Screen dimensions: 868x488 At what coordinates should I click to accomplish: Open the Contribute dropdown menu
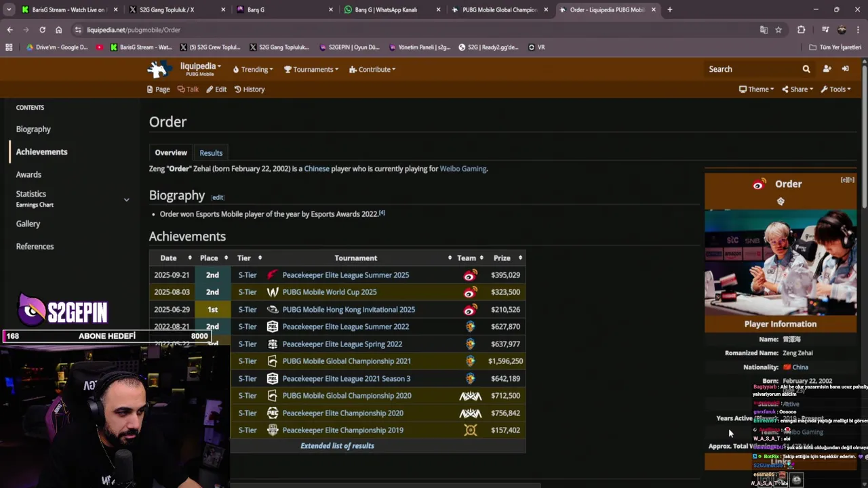tap(372, 69)
